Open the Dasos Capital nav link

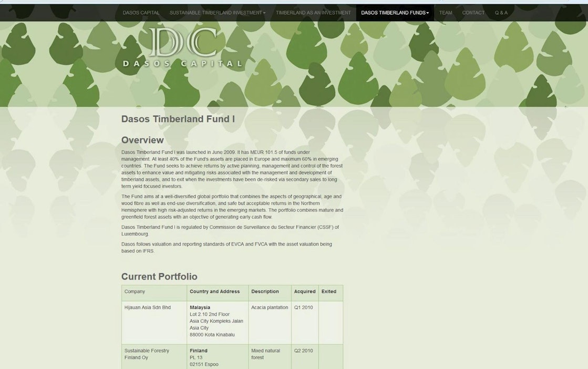(x=141, y=13)
